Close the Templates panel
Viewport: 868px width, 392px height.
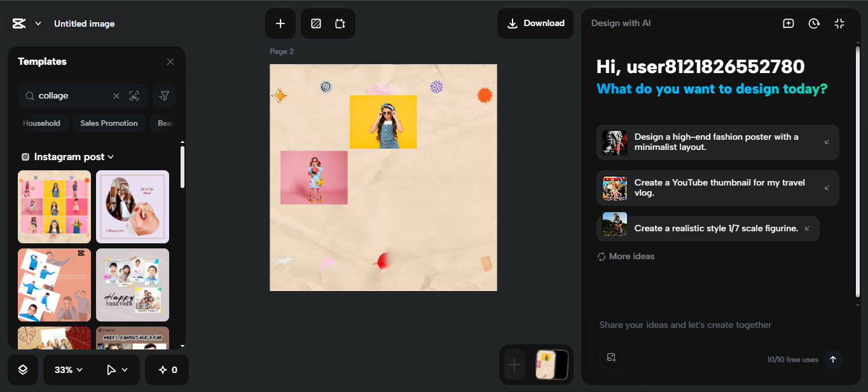click(x=170, y=62)
